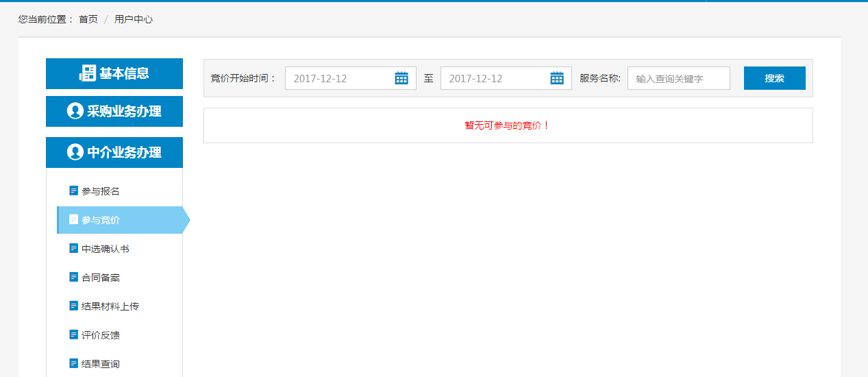This screenshot has height=377, width=868.
Task: Focus the 服务名称 keyword input field
Action: pos(678,78)
